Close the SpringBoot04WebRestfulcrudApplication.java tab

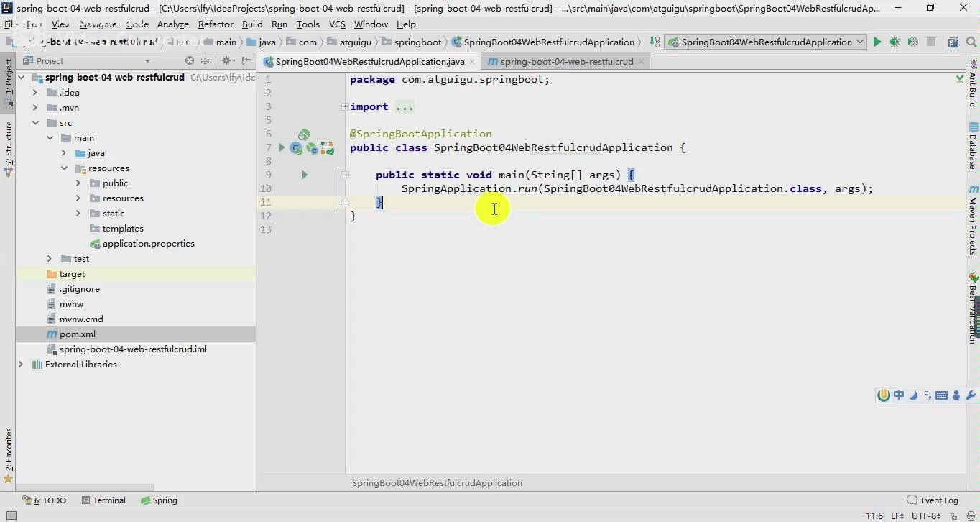[472, 62]
